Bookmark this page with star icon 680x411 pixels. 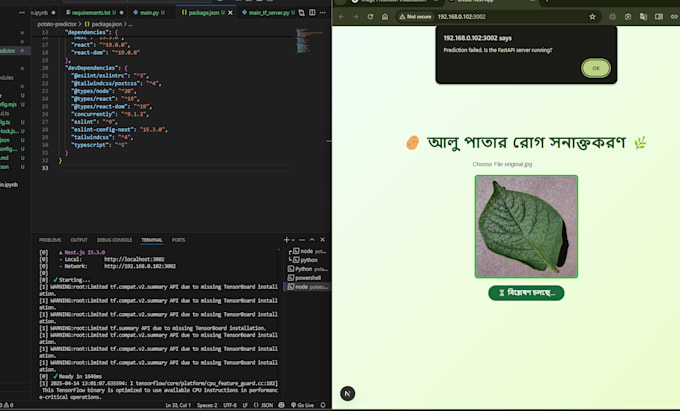click(594, 17)
